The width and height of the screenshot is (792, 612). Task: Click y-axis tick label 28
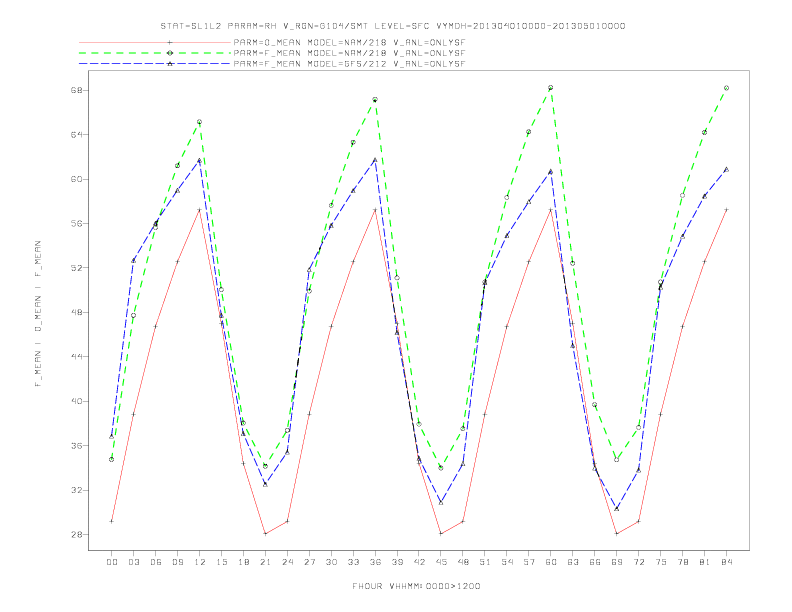coord(79,534)
